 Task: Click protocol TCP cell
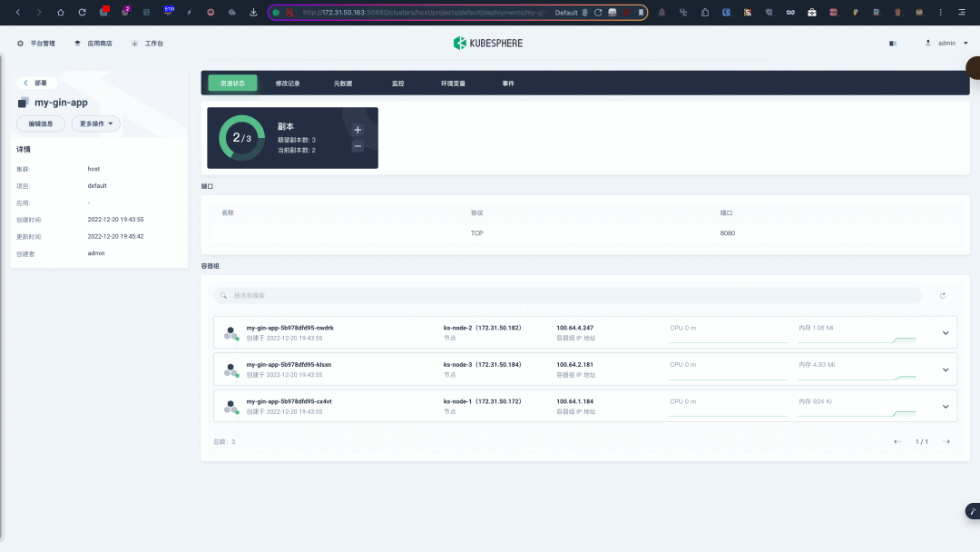click(x=477, y=233)
